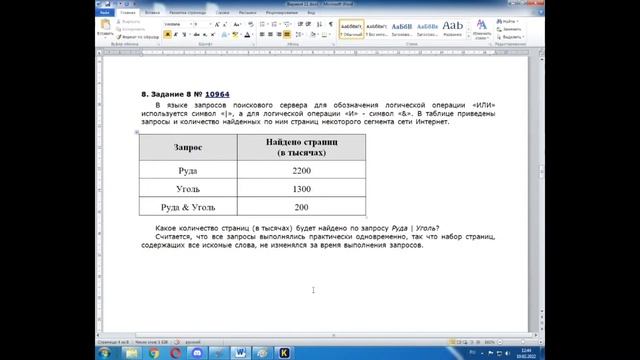Toggle underline formatting button
The image size is (640, 360).
point(184,35)
